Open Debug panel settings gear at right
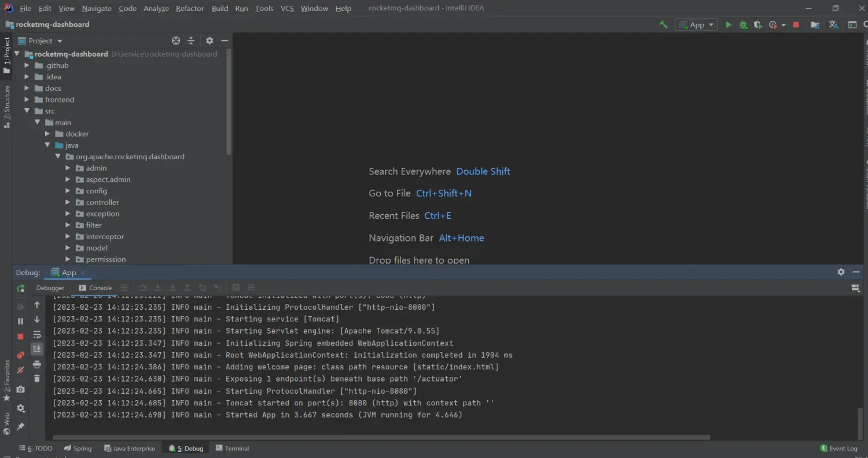Viewport: 868px width, 458px height. [841, 272]
